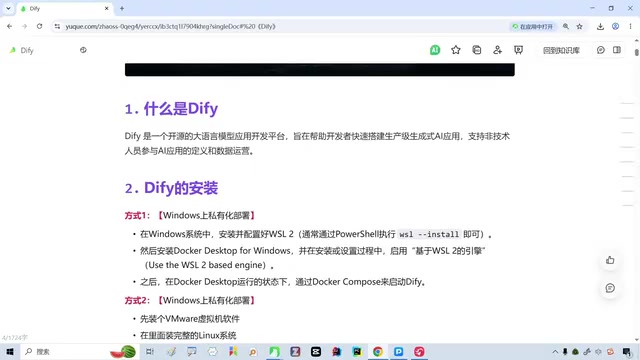Open the add collaborator icon

(x=497, y=50)
